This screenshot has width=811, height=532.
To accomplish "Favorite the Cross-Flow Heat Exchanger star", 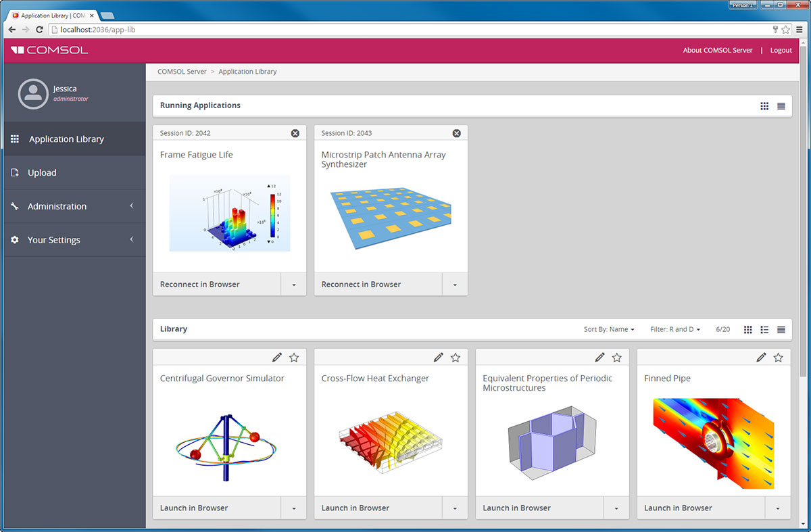I will click(456, 357).
